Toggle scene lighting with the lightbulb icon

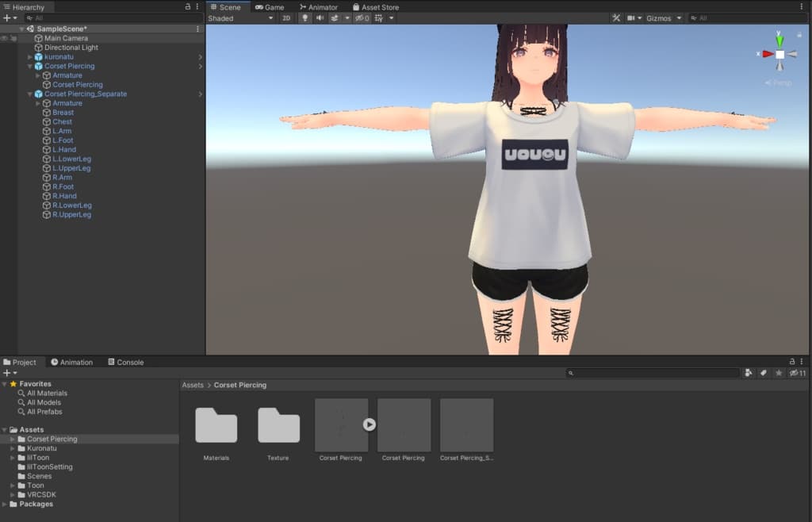(305, 18)
